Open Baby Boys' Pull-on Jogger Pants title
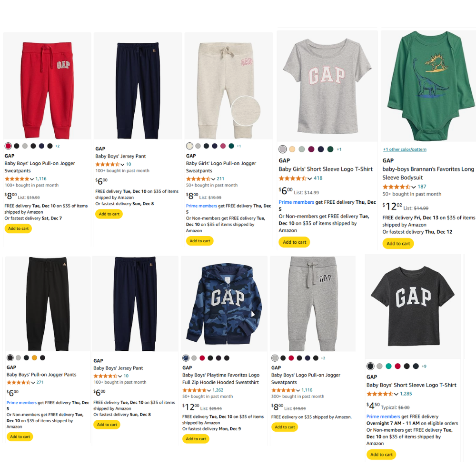Viewport: 476px width, 476px height. [41, 375]
